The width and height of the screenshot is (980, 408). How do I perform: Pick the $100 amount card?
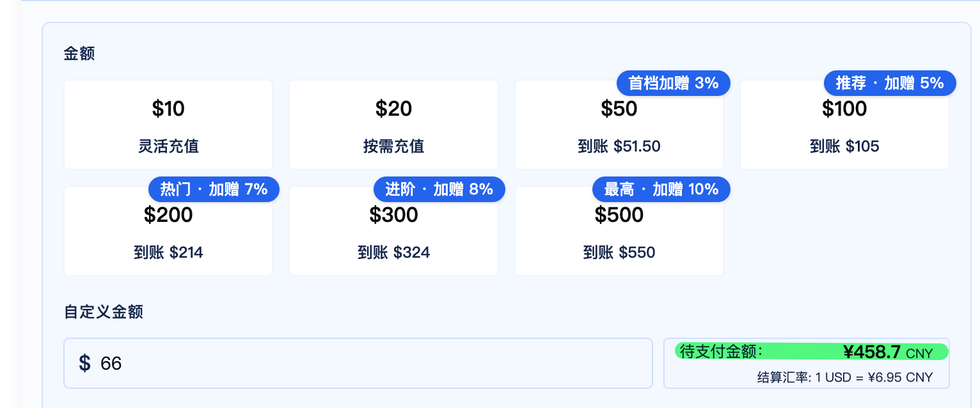[x=844, y=125]
